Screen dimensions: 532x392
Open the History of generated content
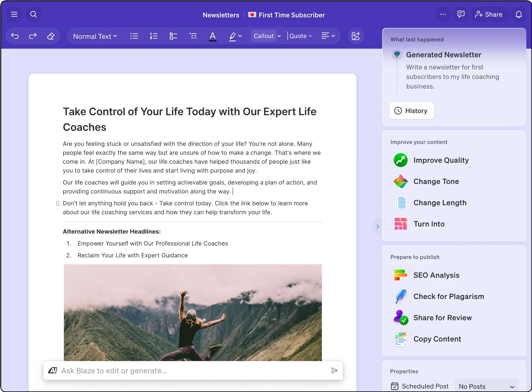point(411,111)
